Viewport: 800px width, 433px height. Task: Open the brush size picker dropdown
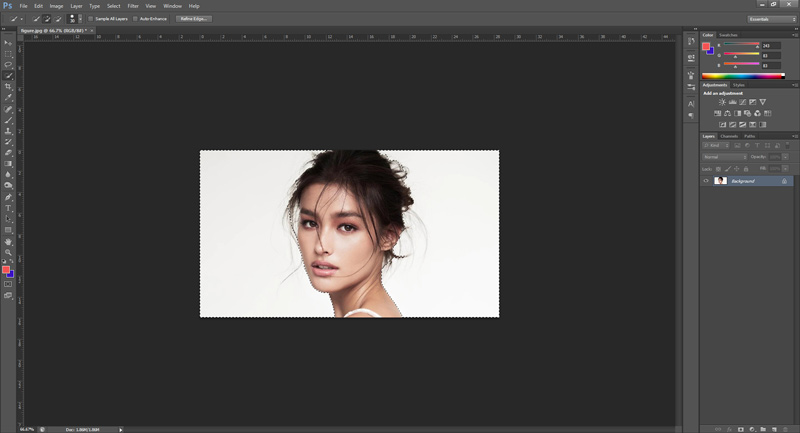(x=80, y=19)
